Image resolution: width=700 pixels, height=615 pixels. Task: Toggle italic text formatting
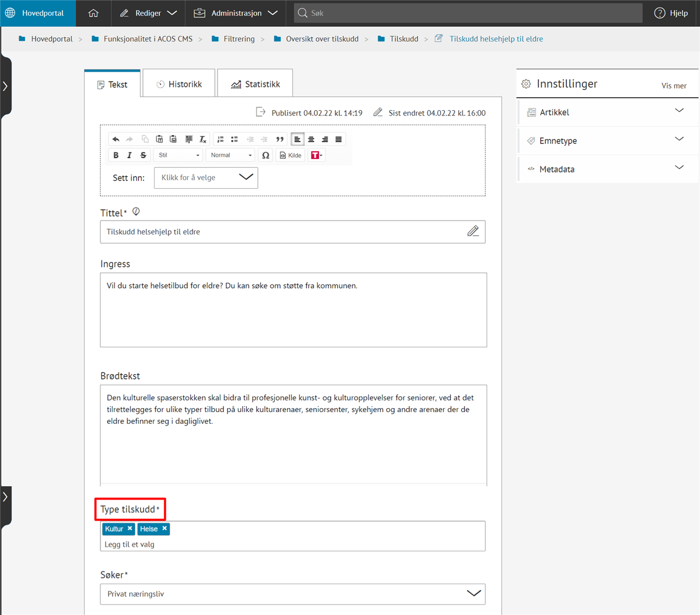[129, 155]
